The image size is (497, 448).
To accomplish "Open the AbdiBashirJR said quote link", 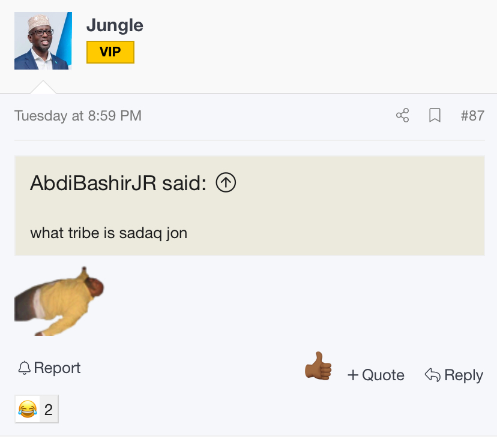I will [118, 183].
